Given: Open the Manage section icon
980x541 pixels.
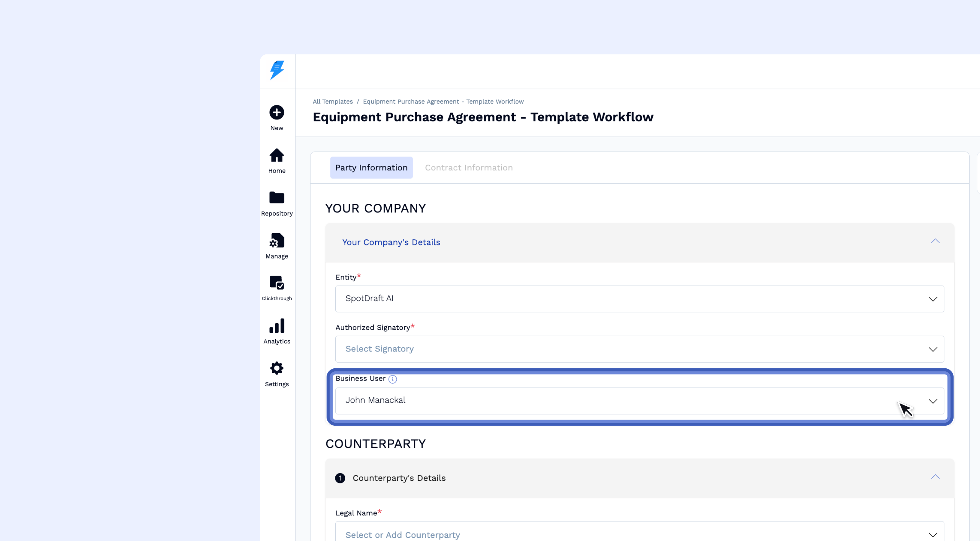Looking at the screenshot, I should point(277,241).
